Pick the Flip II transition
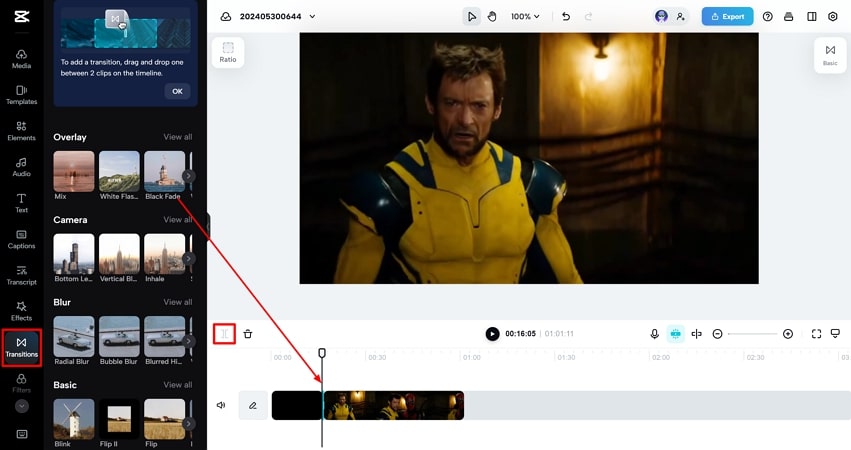851x450 pixels. coord(119,419)
